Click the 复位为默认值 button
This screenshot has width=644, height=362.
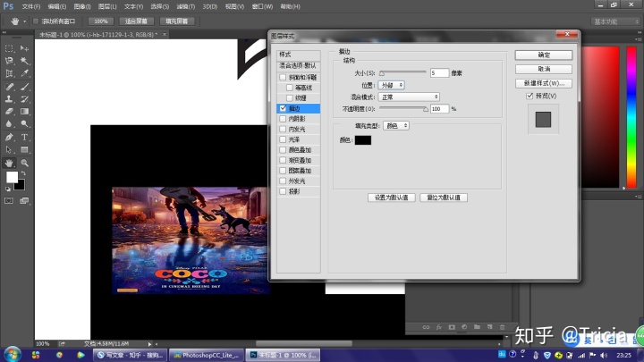pyautogui.click(x=444, y=198)
